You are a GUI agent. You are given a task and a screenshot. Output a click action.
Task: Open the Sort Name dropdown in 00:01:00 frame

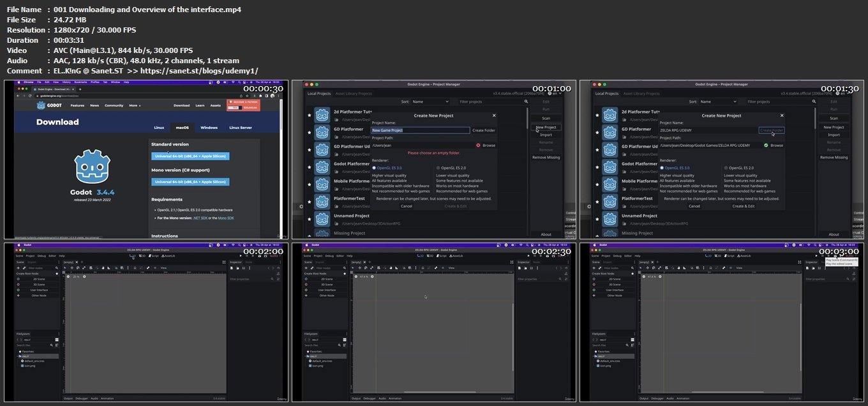click(x=430, y=101)
